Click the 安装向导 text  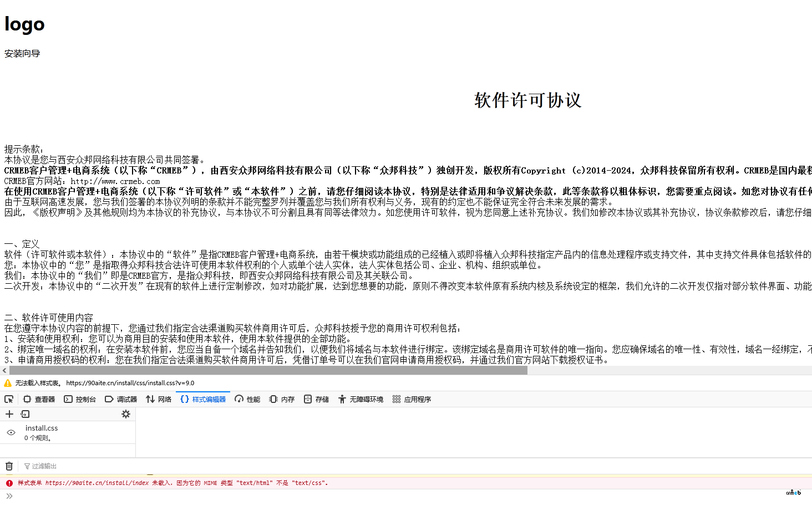pyautogui.click(x=22, y=54)
